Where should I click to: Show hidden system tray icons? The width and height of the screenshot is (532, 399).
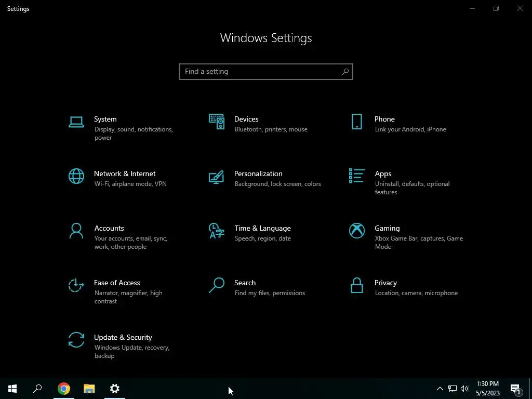tap(440, 389)
